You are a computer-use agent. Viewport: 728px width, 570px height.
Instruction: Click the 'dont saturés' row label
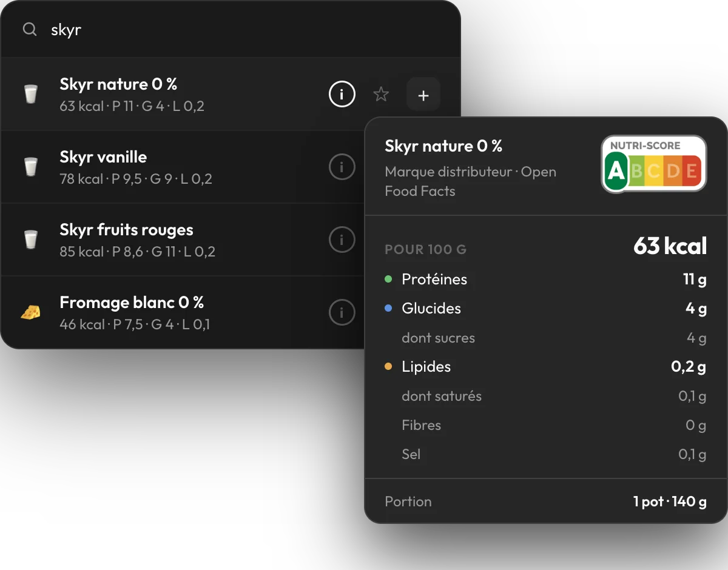click(442, 396)
